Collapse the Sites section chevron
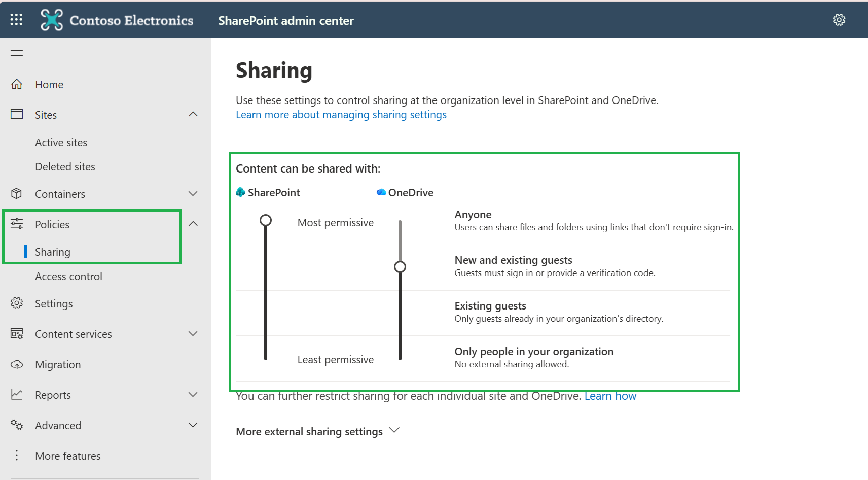The height and width of the screenshot is (480, 868). coord(193,114)
